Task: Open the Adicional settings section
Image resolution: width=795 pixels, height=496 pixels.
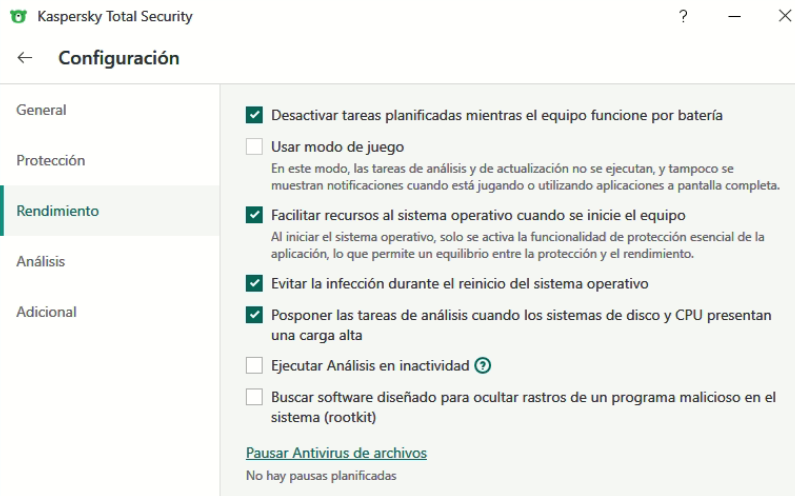Action: (x=46, y=312)
